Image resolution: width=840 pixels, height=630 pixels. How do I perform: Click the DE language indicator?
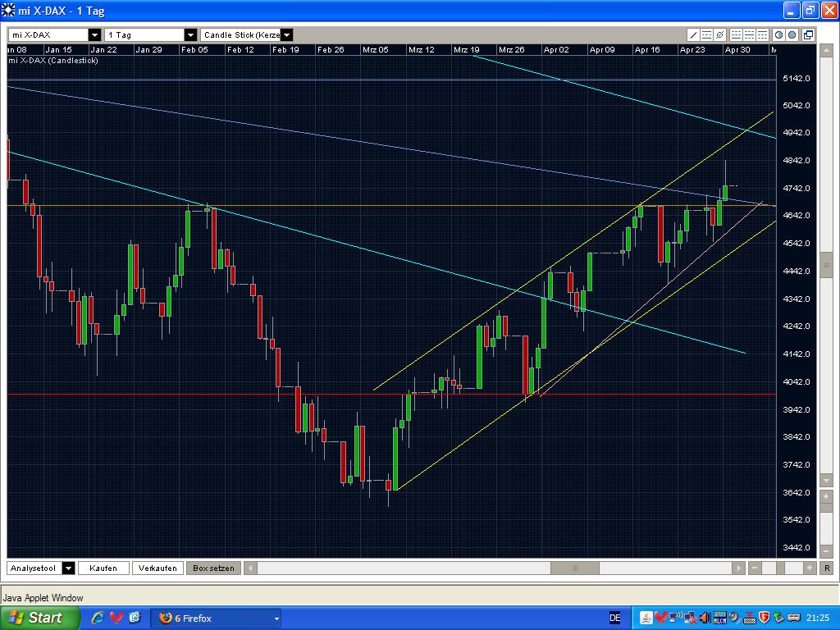coord(615,618)
